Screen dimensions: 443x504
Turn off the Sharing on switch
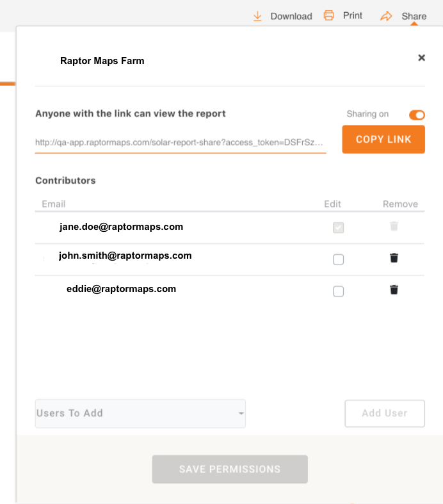pos(417,115)
